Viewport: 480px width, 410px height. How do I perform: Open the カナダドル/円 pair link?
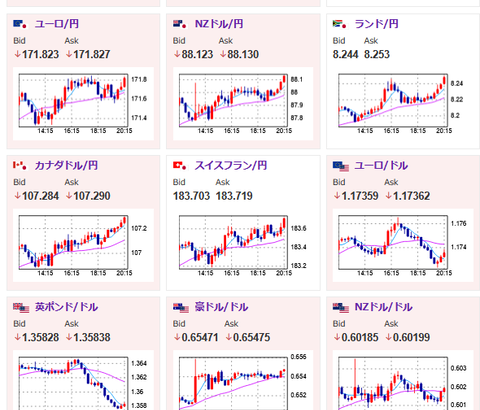pos(66,165)
